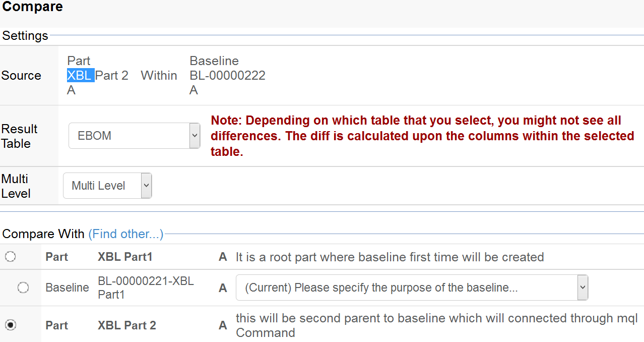This screenshot has height=342, width=644.
Task: Open the Result Table EBOM dropdown
Action: point(134,136)
